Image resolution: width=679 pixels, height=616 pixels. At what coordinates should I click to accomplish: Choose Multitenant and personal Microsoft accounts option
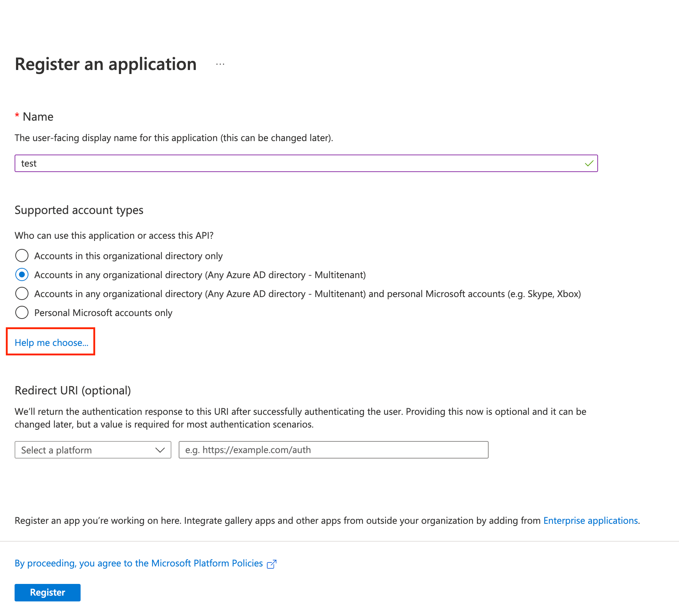pos(22,294)
